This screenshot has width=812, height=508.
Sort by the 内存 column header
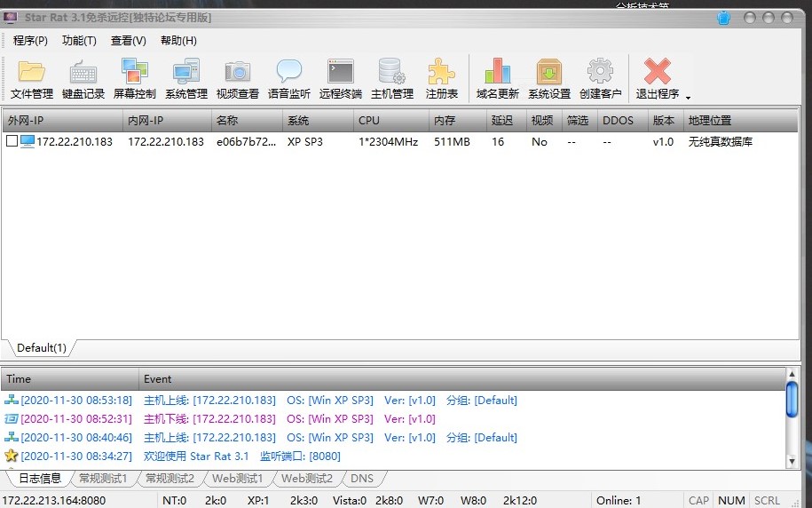click(x=458, y=120)
